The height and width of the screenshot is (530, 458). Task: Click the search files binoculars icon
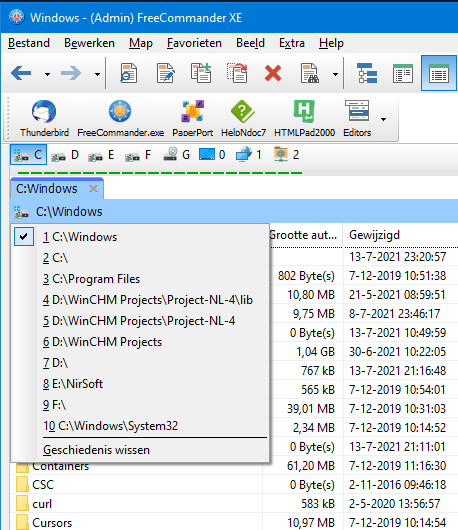click(310, 73)
